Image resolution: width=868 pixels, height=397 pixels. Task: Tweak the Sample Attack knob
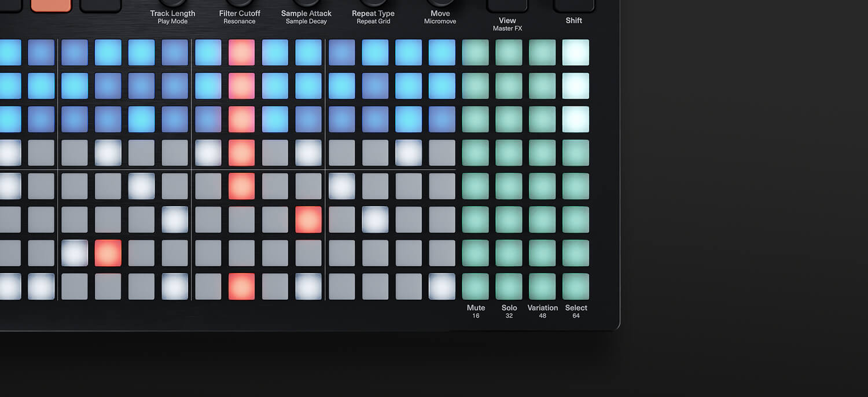307,3
